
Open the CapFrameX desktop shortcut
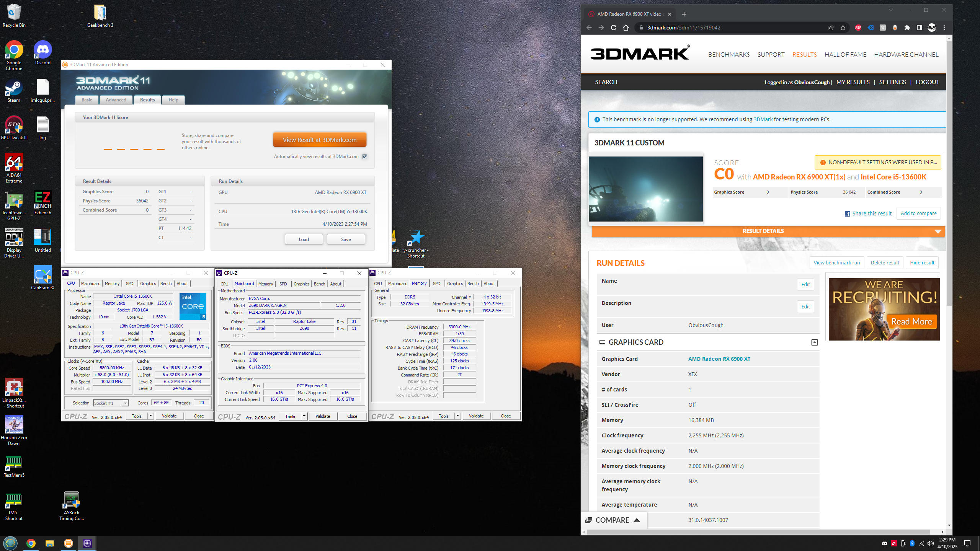click(42, 278)
